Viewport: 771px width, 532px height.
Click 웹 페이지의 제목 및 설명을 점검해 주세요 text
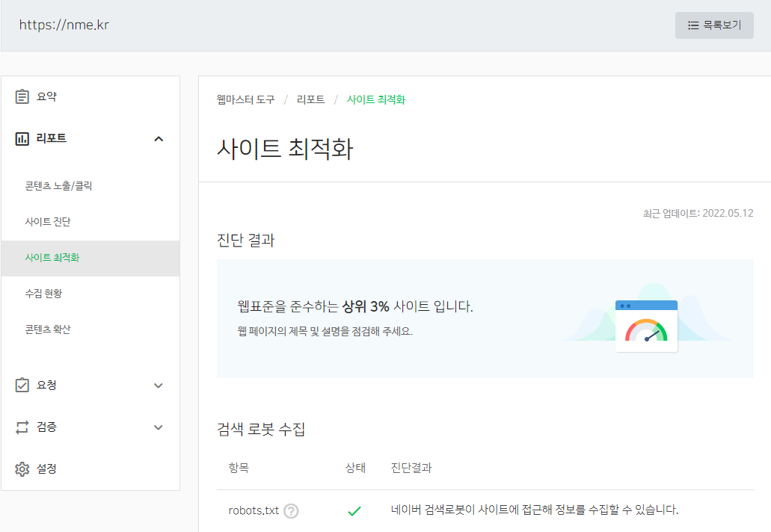pyautogui.click(x=325, y=332)
